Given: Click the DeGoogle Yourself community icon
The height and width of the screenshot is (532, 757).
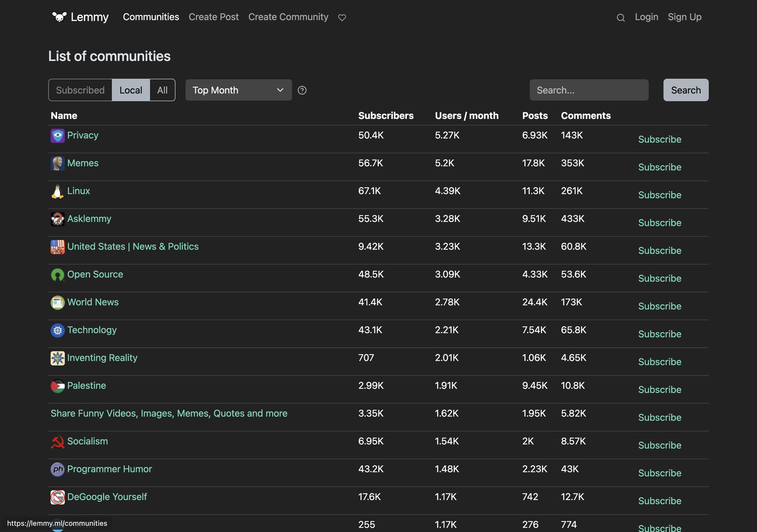Looking at the screenshot, I should 58,497.
